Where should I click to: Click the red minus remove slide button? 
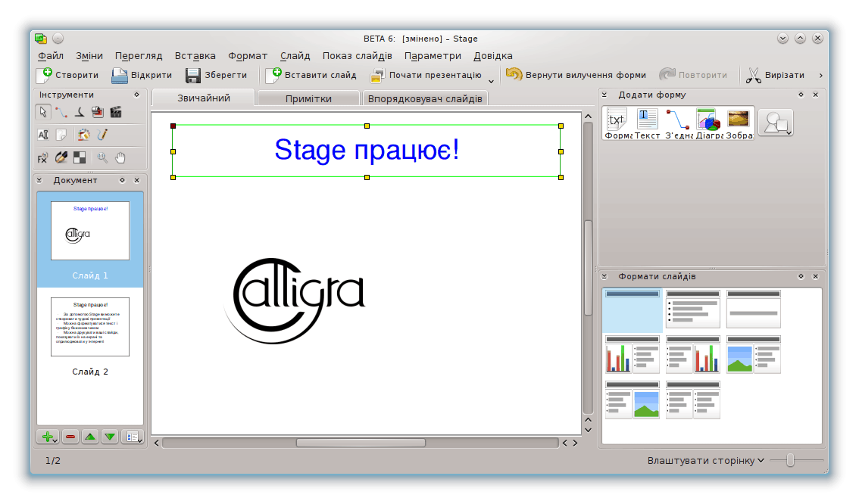tap(70, 437)
